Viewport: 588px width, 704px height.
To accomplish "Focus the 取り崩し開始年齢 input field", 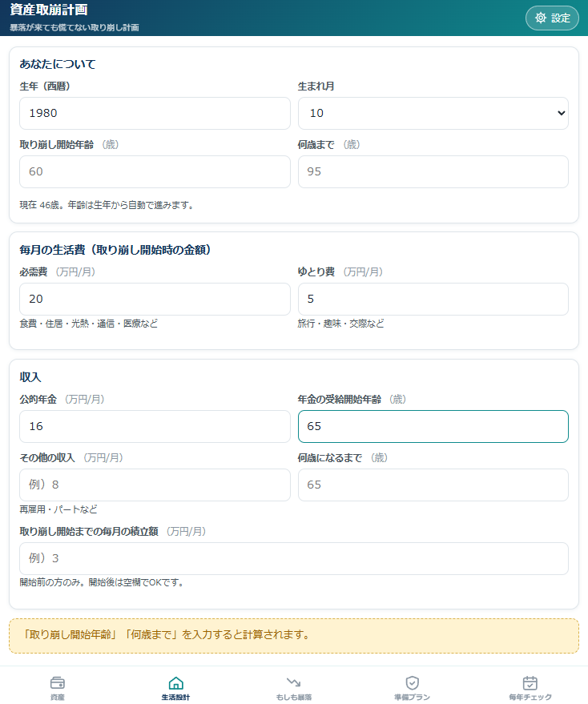I will pyautogui.click(x=155, y=171).
